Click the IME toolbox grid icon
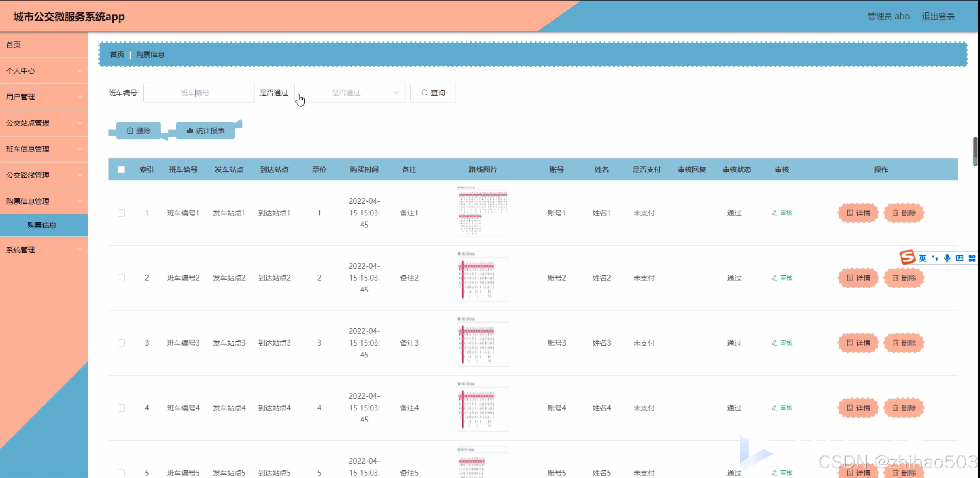The height and width of the screenshot is (478, 980). click(972, 258)
